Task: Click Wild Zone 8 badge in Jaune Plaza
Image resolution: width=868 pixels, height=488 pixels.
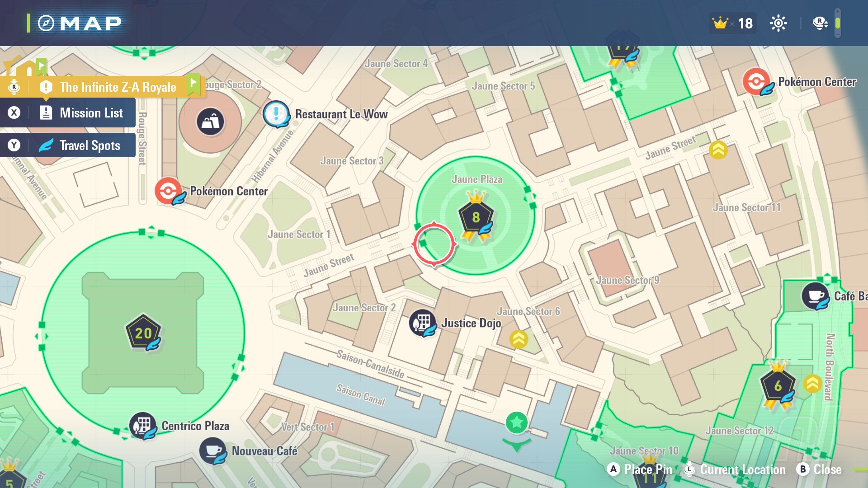Action: (476, 217)
